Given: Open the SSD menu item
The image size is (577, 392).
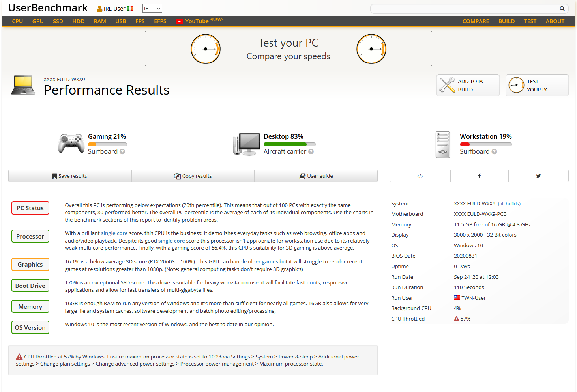Looking at the screenshot, I should click(x=58, y=21).
